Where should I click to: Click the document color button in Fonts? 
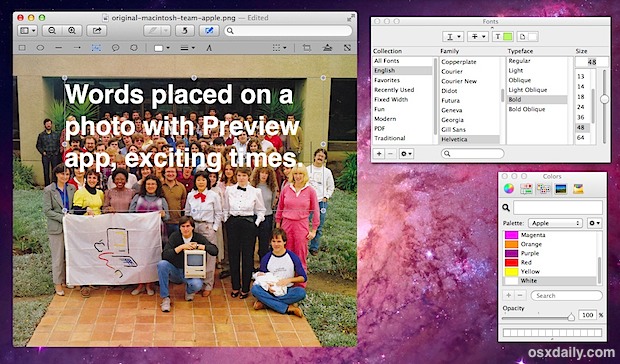pyautogui.click(x=528, y=37)
